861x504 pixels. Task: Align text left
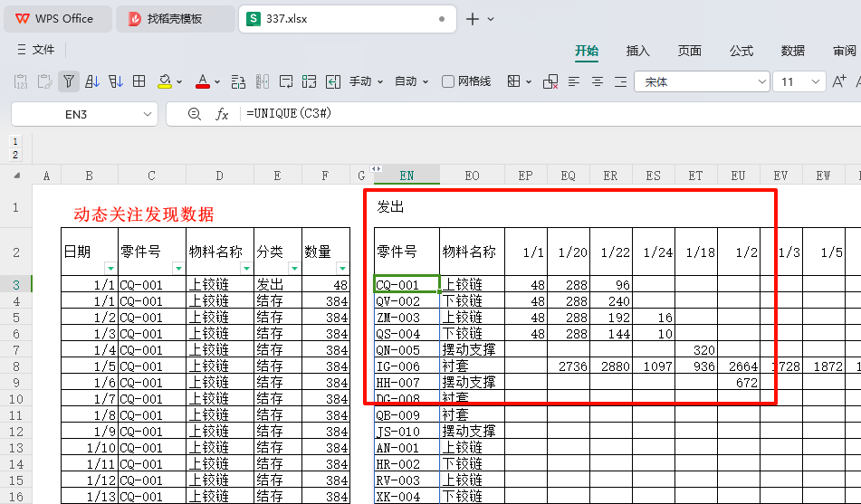(x=574, y=81)
